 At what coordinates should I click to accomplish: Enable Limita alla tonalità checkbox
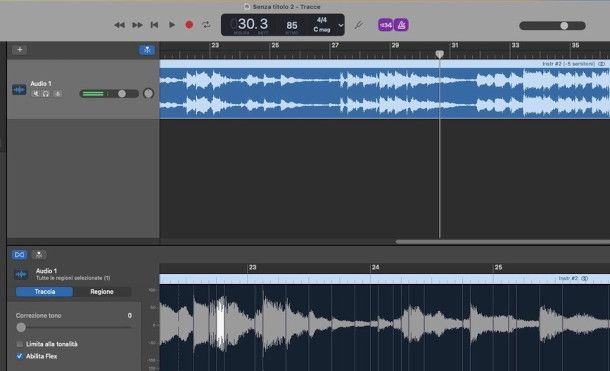point(19,344)
